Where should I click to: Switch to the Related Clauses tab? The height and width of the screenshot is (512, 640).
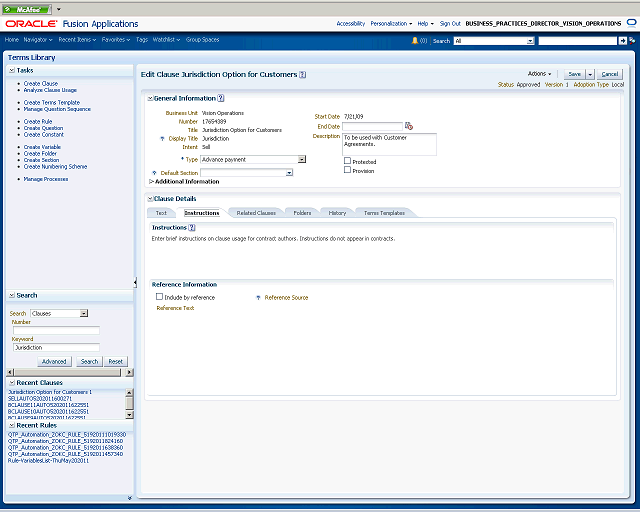256,213
